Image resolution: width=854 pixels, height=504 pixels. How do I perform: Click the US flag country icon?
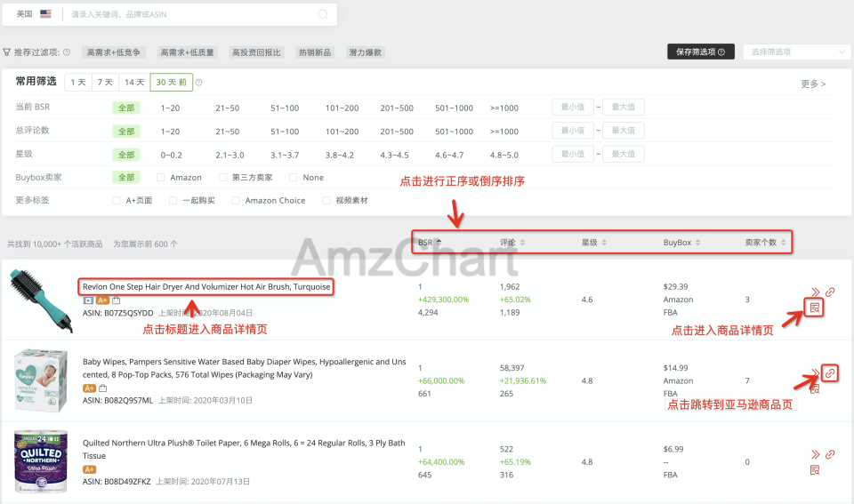[45, 13]
